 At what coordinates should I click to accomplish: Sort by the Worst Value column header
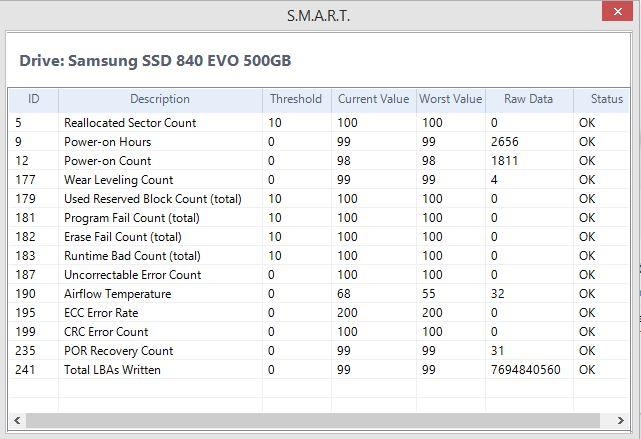450,99
